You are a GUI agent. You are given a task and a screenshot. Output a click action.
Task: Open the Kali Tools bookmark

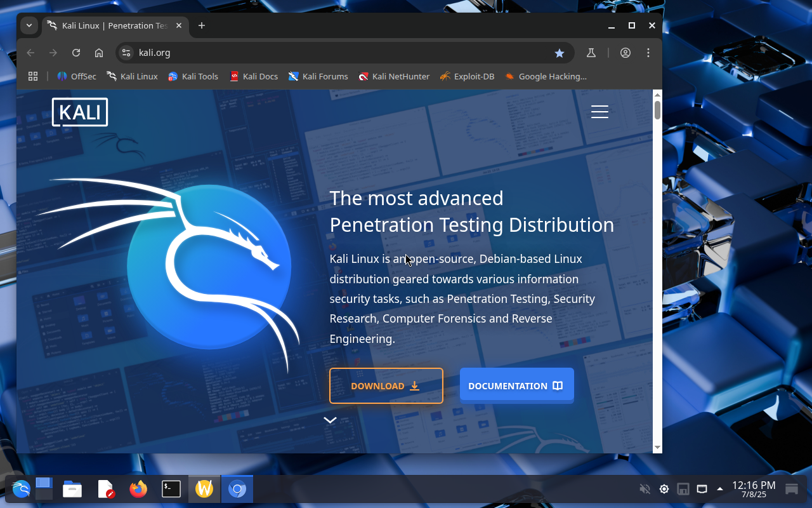click(x=193, y=76)
